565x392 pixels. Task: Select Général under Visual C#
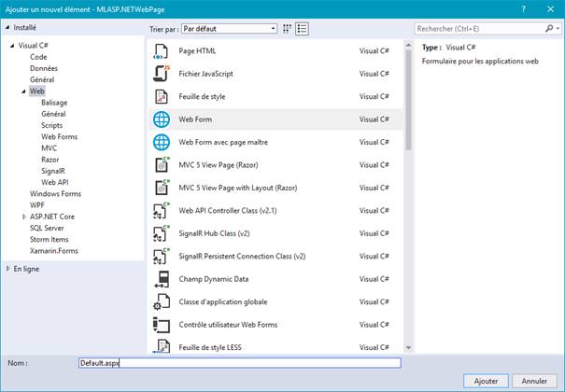42,80
